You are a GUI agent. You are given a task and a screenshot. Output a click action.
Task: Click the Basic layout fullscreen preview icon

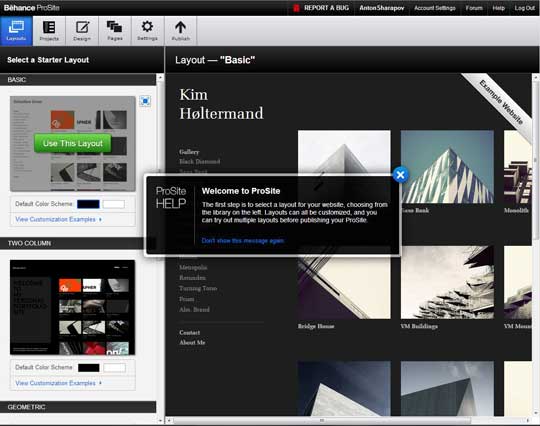point(145,101)
